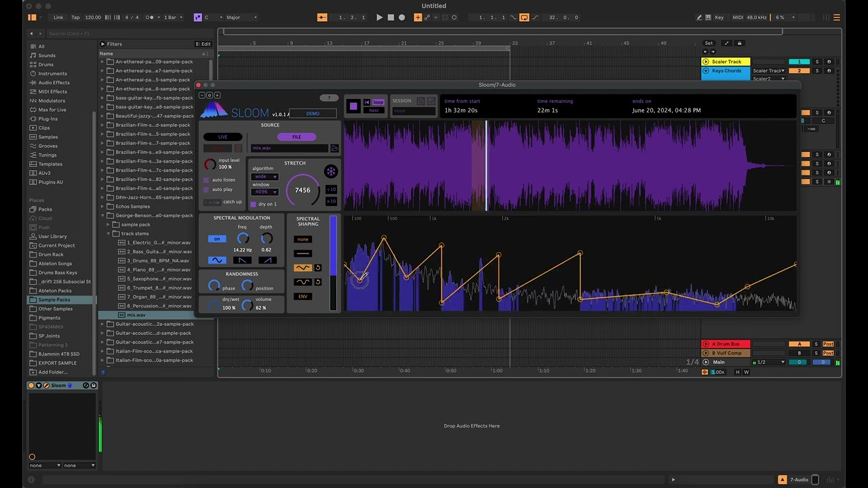This screenshot has width=868, height=488.
Task: Click rewind to start icon in Sloom
Action: pos(367,102)
